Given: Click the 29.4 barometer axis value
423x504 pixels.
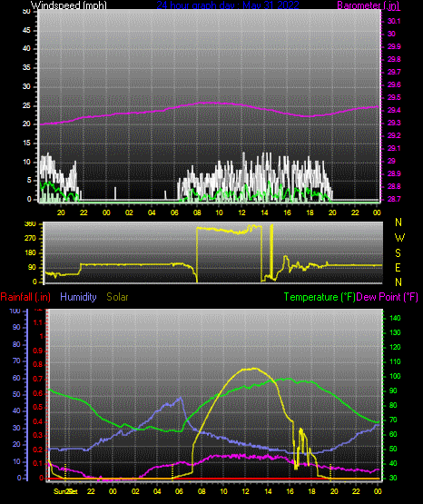Looking at the screenshot, I should 394,110.
